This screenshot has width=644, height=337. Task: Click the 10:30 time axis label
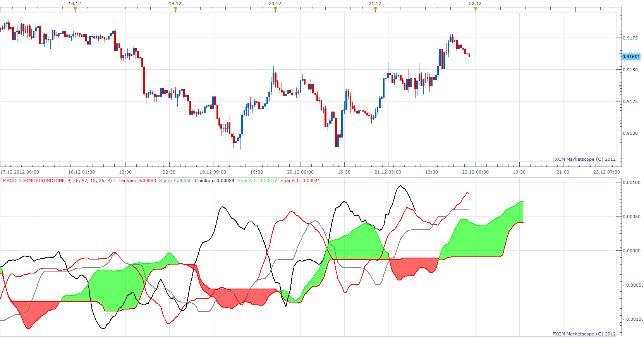click(519, 172)
